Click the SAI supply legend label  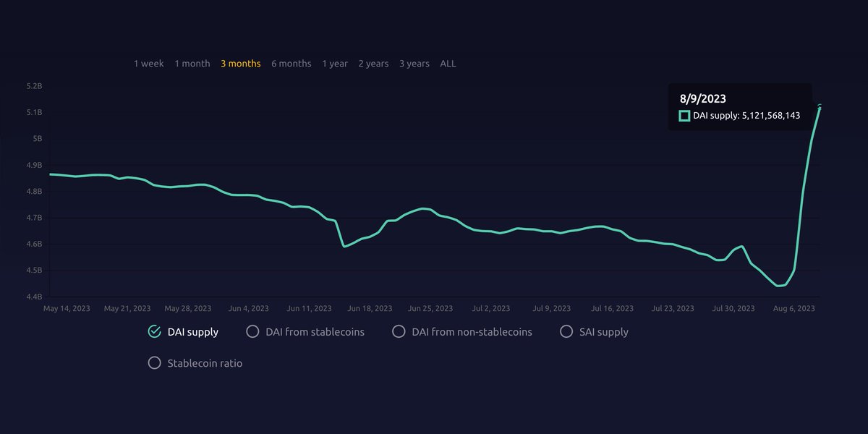coord(604,332)
